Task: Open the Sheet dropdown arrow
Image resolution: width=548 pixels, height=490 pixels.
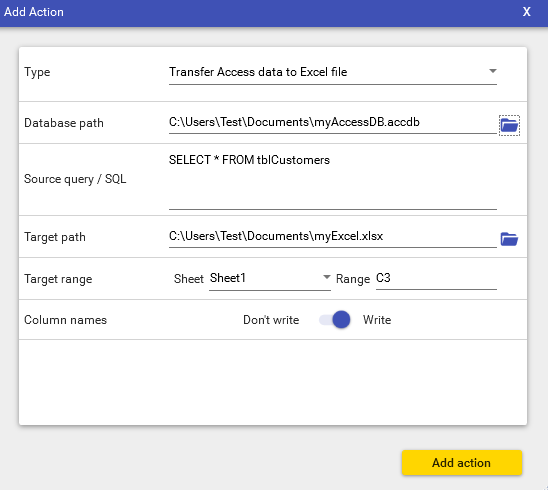Action: [326, 277]
